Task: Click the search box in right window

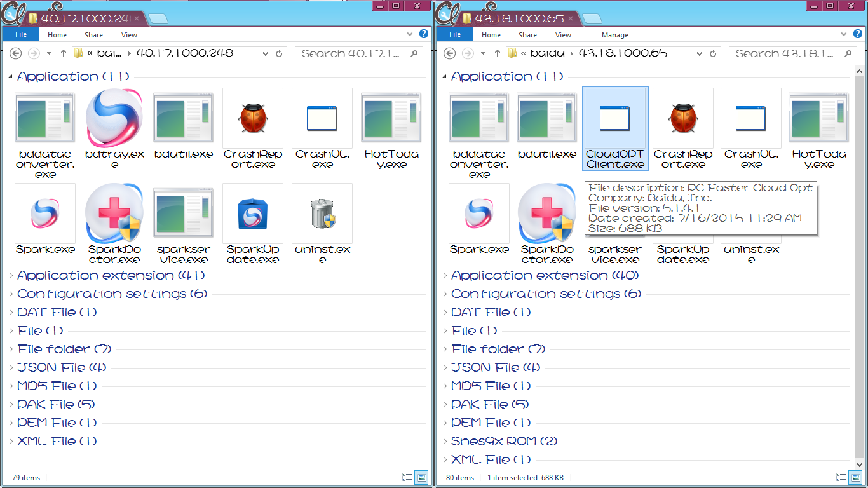Action: coord(793,53)
